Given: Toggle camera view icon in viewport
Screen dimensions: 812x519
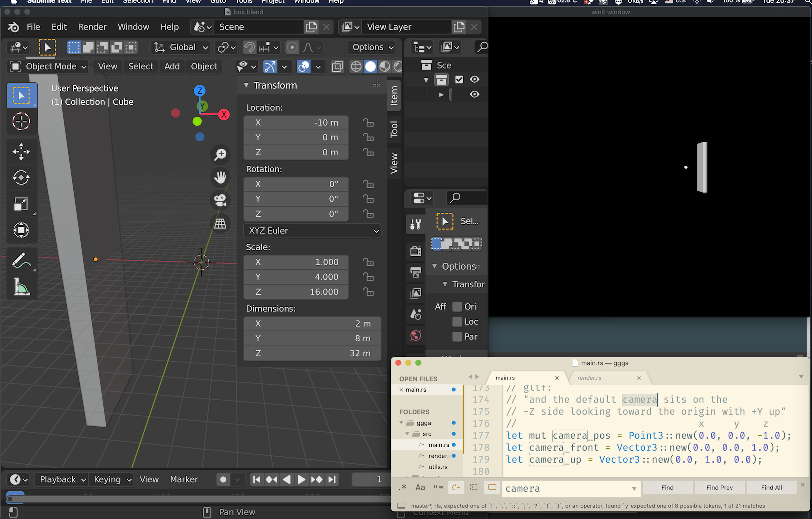Looking at the screenshot, I should pos(220,200).
